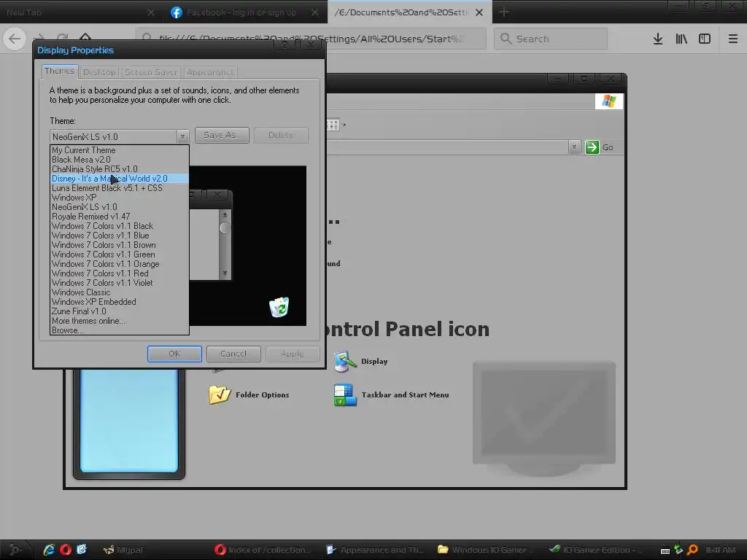Close the Facebook browser tab
Screen dimensions: 747x560
pyautogui.click(x=315, y=12)
